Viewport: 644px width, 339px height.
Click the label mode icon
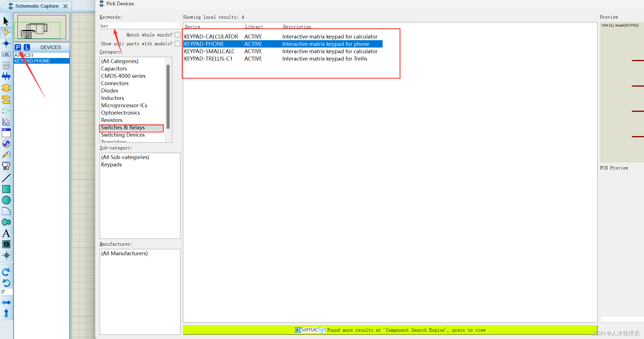6,54
